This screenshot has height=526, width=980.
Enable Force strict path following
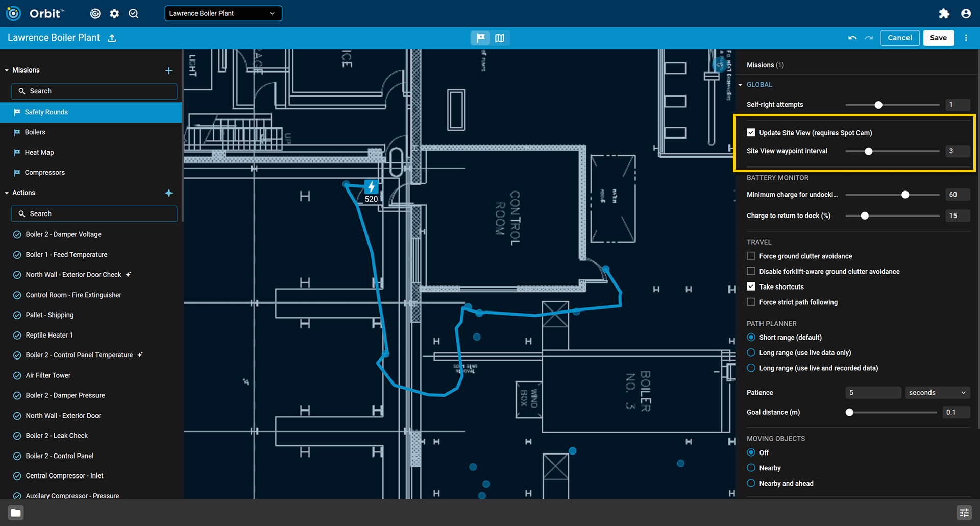(x=751, y=302)
